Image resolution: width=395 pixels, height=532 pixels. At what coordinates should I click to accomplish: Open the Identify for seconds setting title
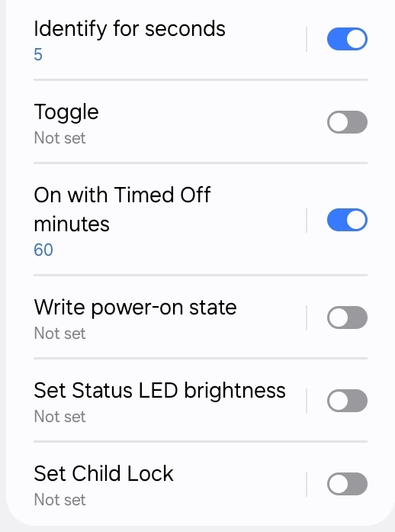point(130,29)
